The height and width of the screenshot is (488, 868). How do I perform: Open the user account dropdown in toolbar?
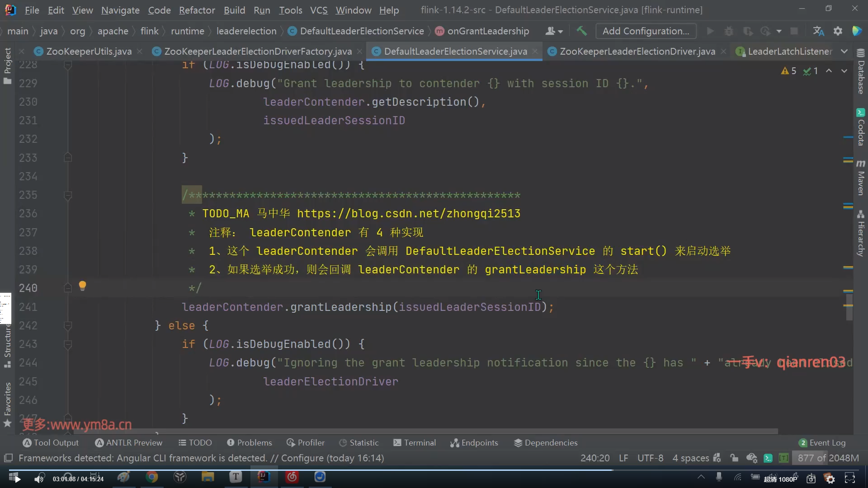(554, 31)
